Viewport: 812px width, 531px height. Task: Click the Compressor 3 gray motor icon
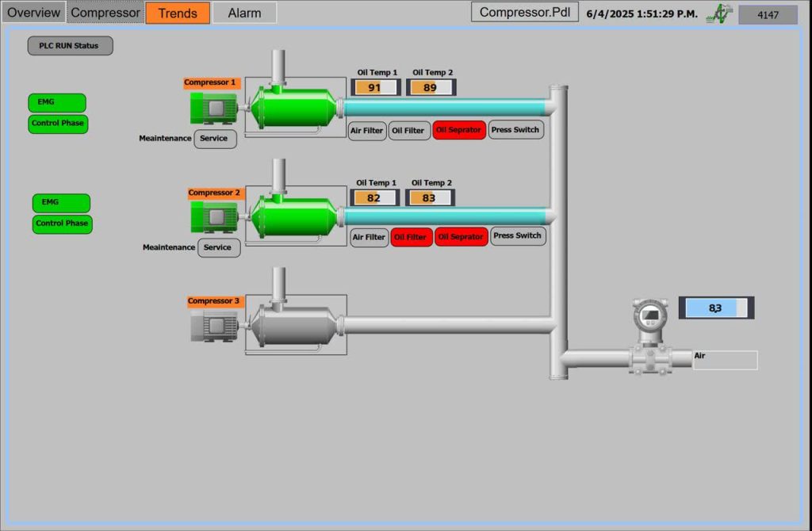click(x=214, y=326)
